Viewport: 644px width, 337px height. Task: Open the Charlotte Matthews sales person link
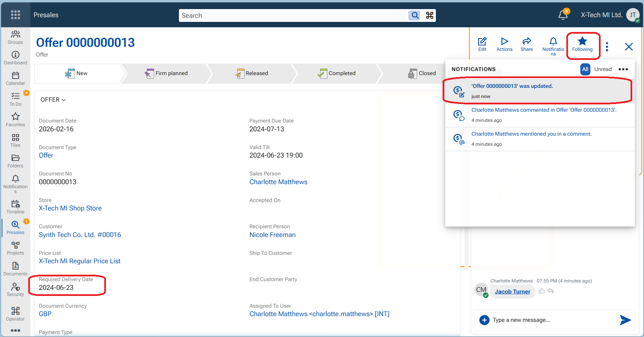coord(278,182)
